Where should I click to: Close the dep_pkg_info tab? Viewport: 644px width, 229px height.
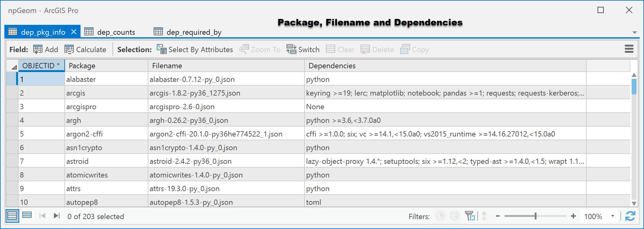pyautogui.click(x=74, y=32)
